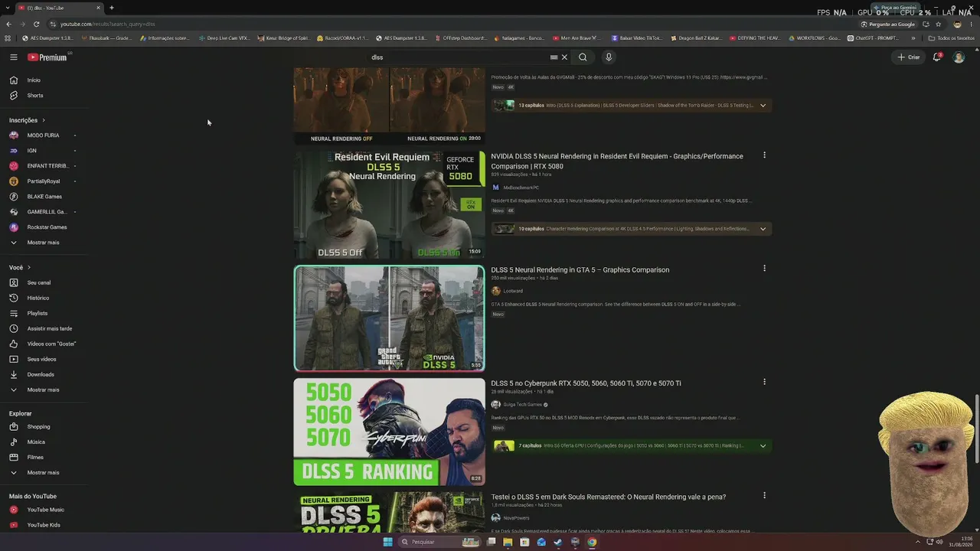Expand the 7 capítulos chapter list
980x551 pixels.
coord(763,445)
